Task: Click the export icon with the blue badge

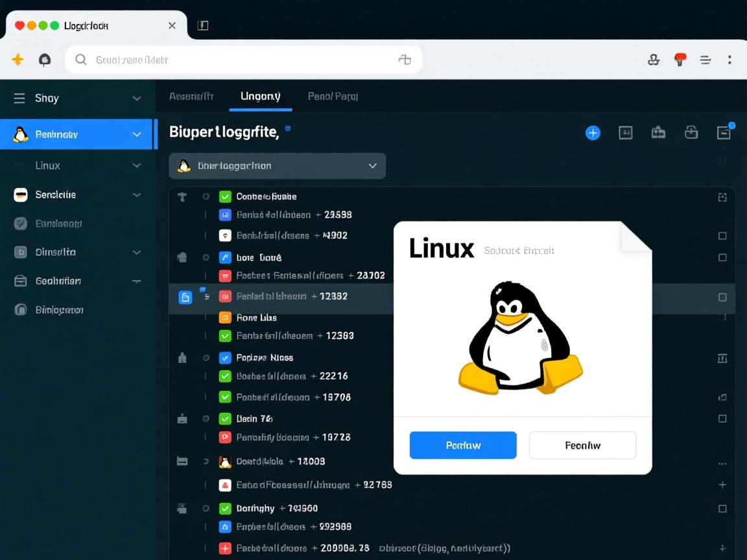Action: [x=724, y=133]
